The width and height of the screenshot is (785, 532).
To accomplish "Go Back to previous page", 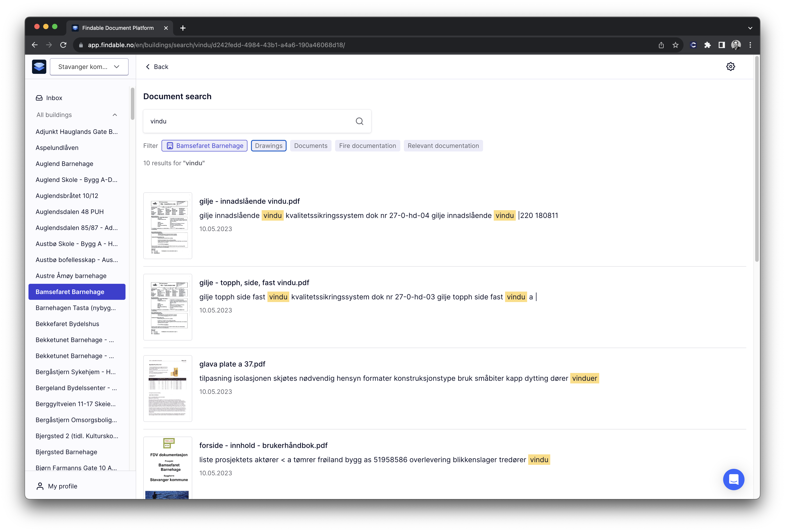I will tap(157, 67).
